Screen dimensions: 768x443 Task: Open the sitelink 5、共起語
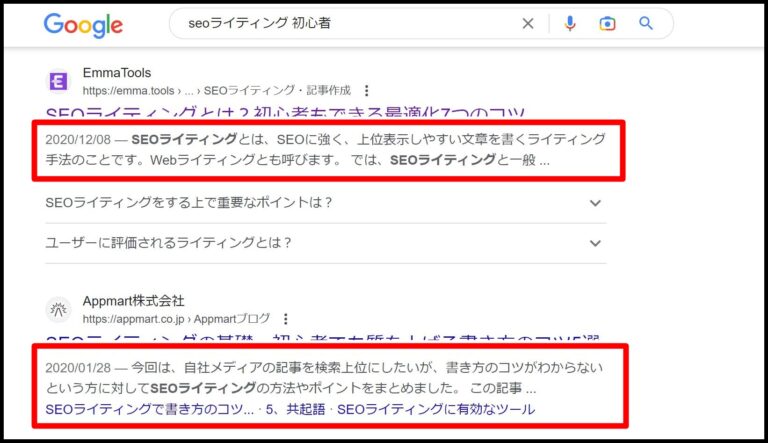[295, 409]
